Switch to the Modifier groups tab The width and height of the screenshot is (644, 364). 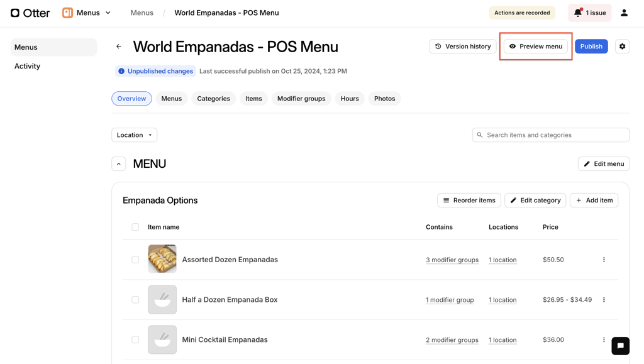pyautogui.click(x=301, y=99)
